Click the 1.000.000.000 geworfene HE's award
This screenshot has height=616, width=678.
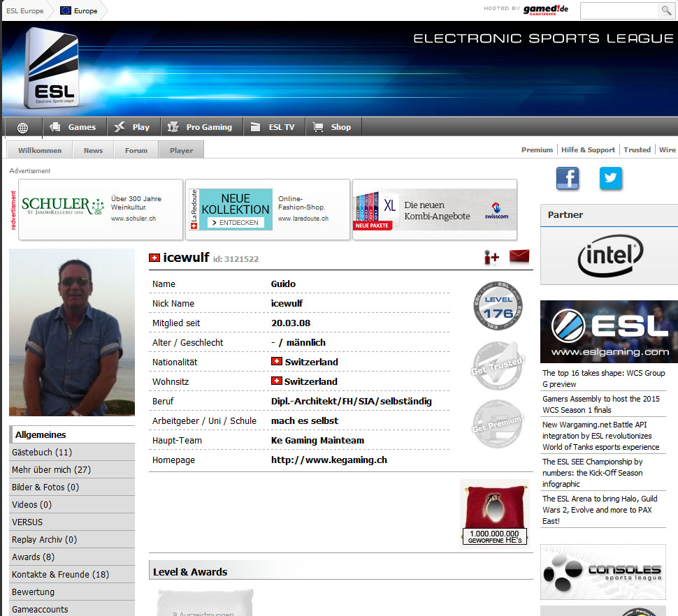[x=495, y=514]
